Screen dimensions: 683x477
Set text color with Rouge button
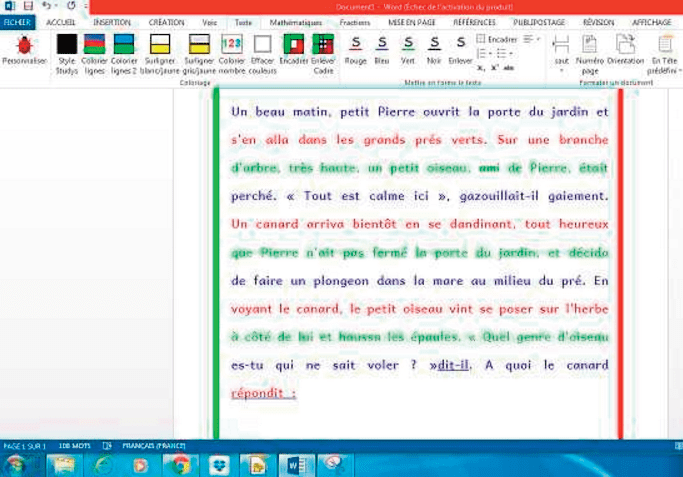pos(355,44)
